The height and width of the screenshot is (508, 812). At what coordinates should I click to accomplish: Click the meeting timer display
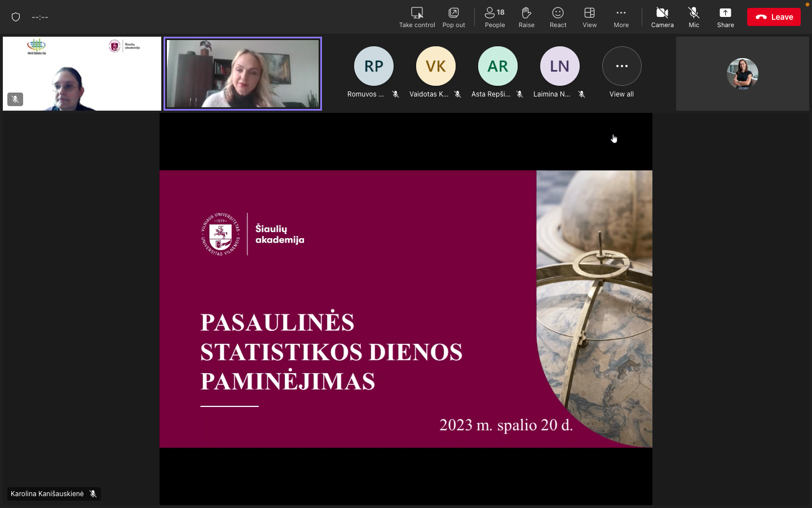(x=40, y=17)
